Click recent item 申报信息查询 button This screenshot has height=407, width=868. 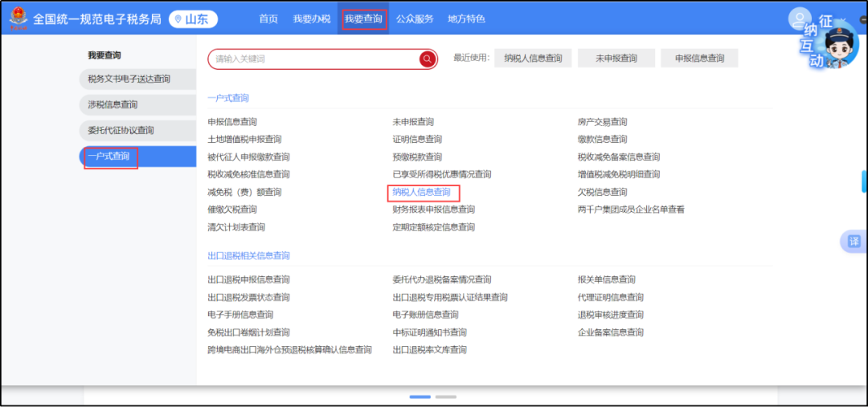pos(699,58)
